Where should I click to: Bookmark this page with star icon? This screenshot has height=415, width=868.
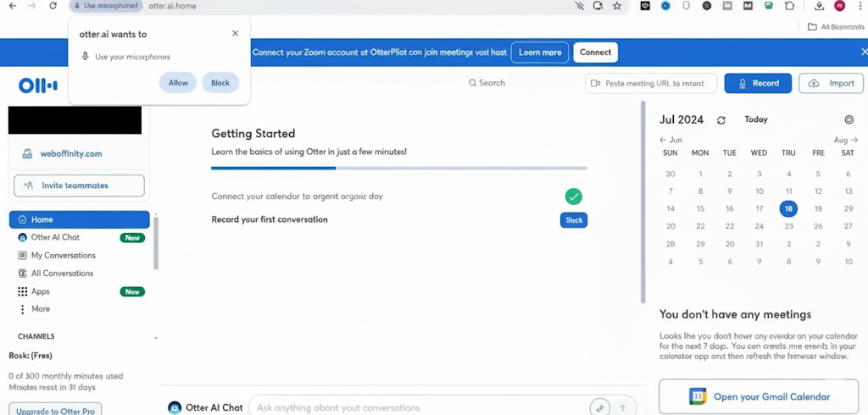point(617,6)
